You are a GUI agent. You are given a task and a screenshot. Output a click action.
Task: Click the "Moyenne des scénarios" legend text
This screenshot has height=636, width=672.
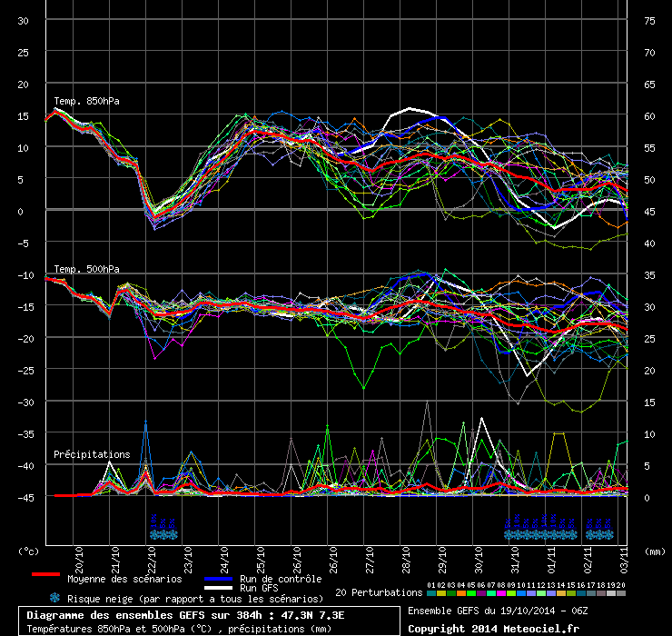tap(124, 578)
